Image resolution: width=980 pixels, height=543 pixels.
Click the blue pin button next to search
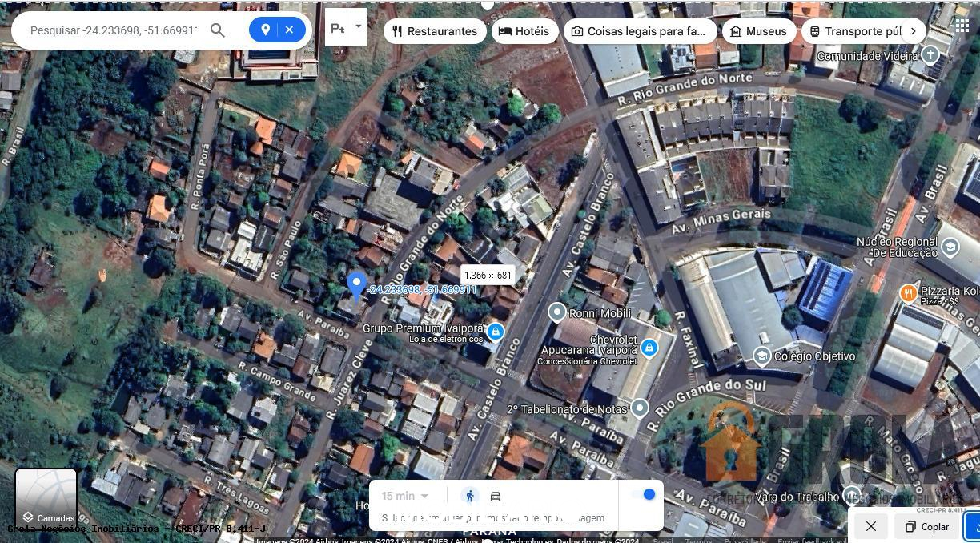coord(265,30)
